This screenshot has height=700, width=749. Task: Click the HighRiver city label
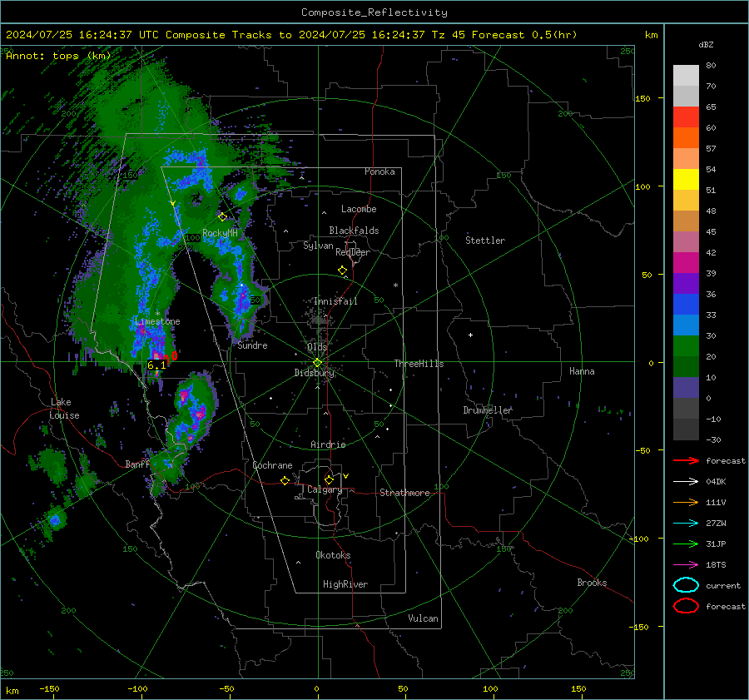point(345,584)
